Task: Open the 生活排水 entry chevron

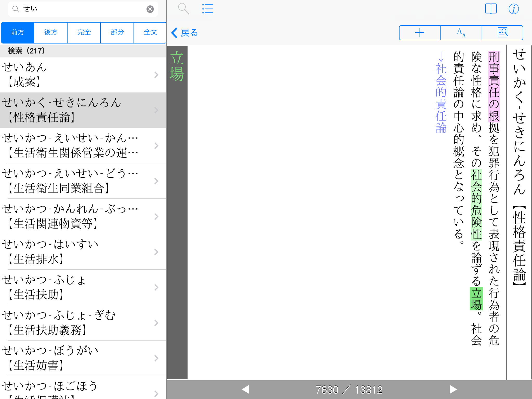Action: point(156,252)
